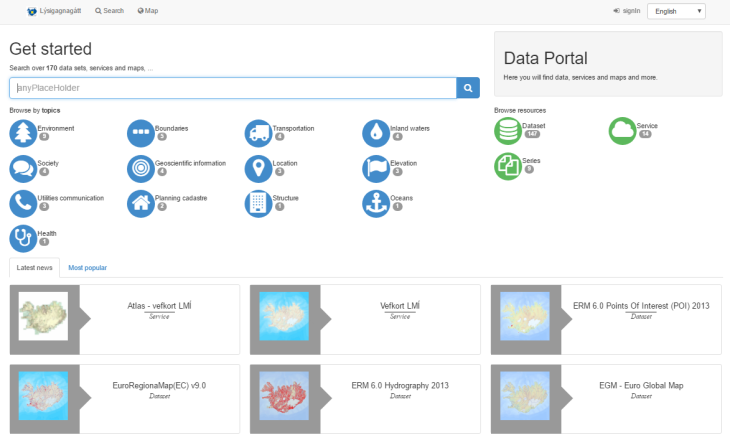Open the English language dropdown
The height and width of the screenshot is (440, 730).
pos(676,11)
